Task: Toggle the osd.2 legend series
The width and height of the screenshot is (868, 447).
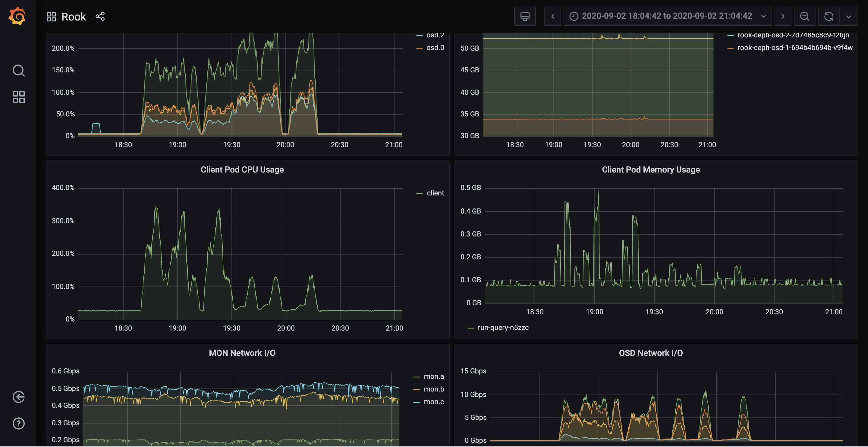Action: click(435, 35)
